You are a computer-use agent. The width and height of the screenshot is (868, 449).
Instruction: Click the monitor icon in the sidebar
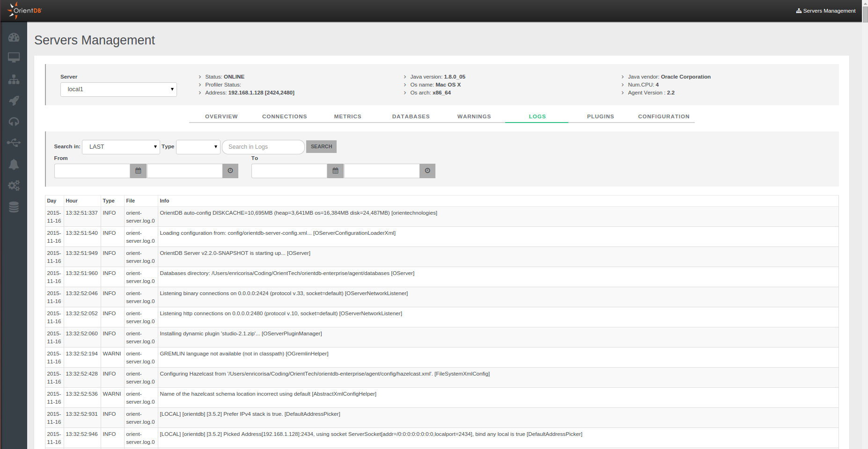point(14,58)
